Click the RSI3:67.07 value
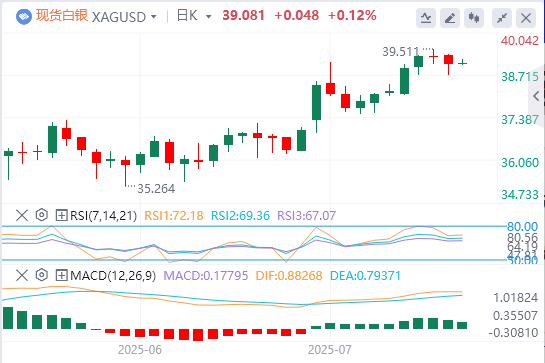 pos(307,216)
